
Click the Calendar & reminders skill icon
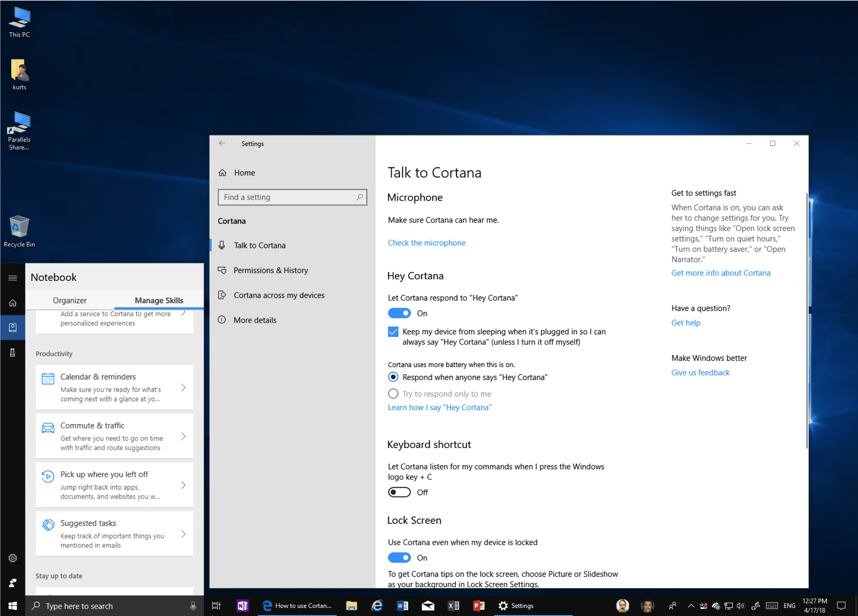coord(48,378)
